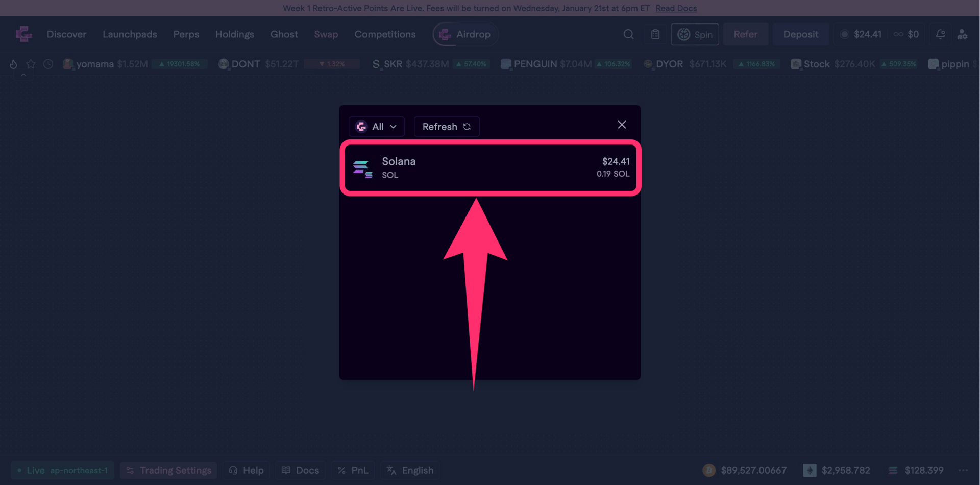The height and width of the screenshot is (485, 980).
Task: Click the trending flame icon
Action: point(13,64)
